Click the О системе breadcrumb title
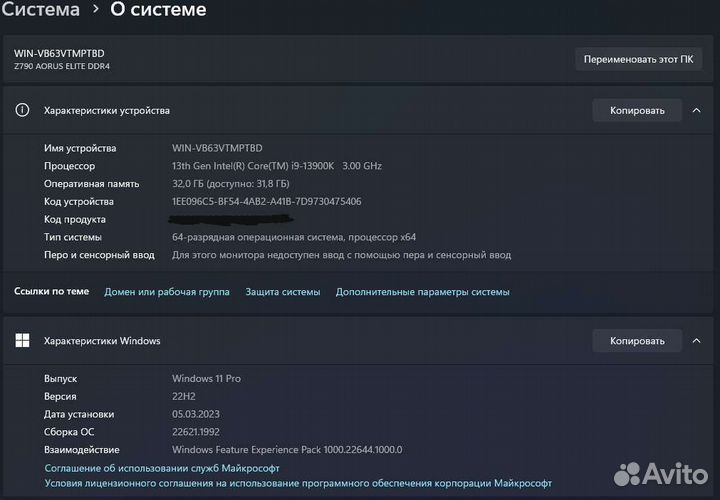Screen dimensions: 720x500 point(158,9)
